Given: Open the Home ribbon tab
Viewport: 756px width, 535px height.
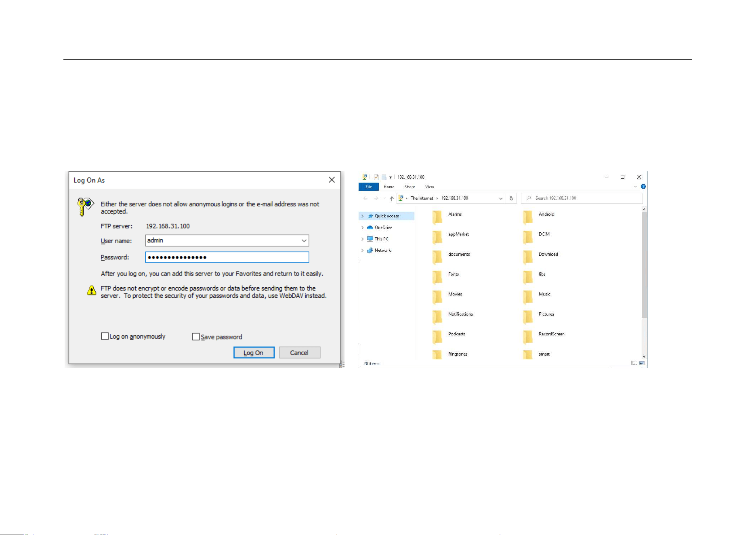Looking at the screenshot, I should [x=389, y=187].
